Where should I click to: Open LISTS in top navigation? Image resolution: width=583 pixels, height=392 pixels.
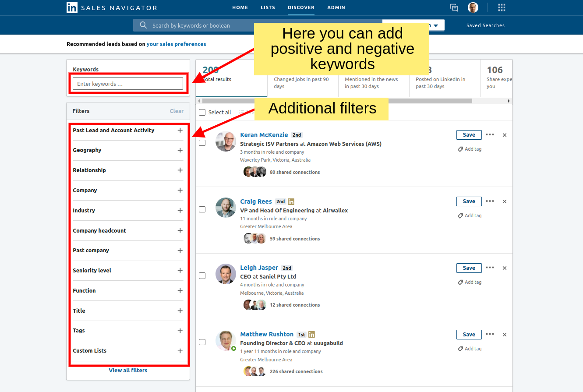268,7
